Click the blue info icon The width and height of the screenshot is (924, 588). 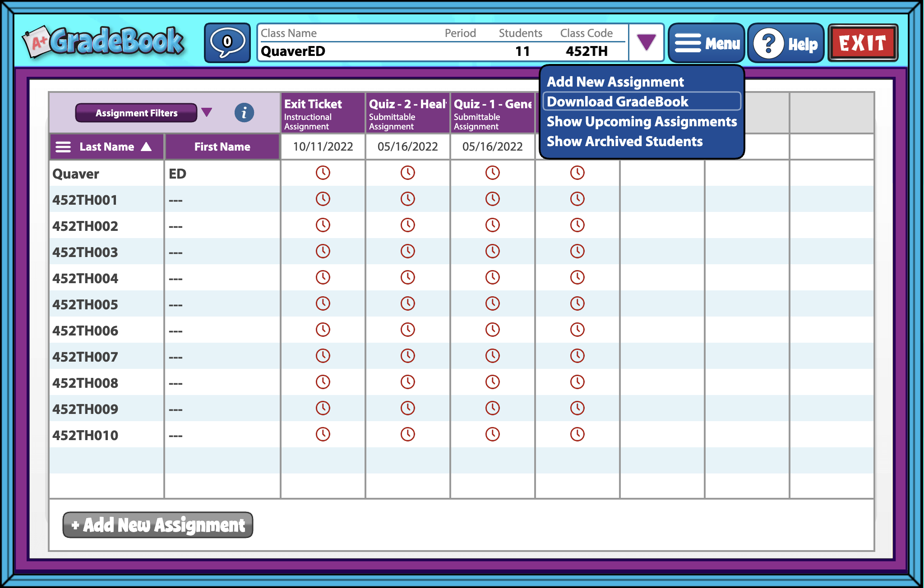244,112
